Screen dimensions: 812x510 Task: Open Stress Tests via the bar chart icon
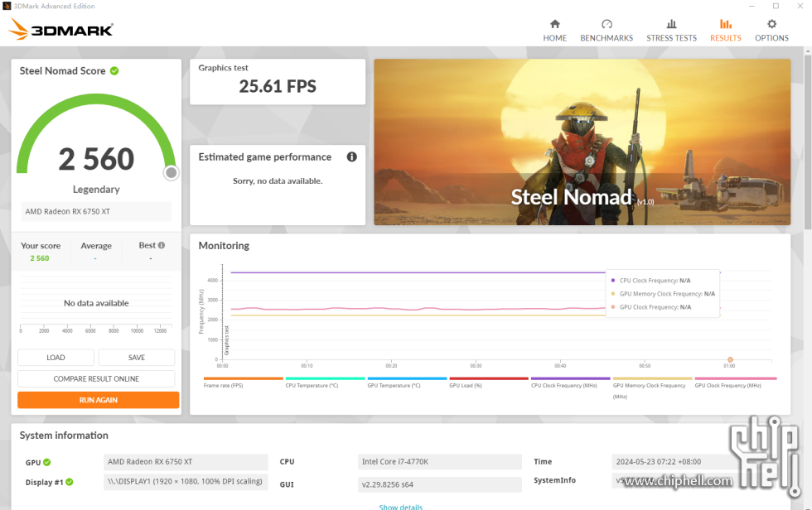pyautogui.click(x=671, y=24)
